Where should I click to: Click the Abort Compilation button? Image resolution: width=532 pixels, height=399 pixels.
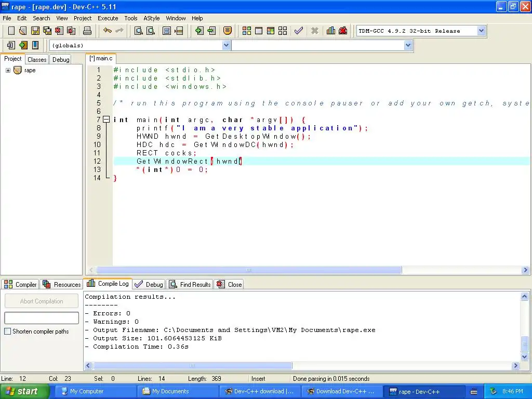pyautogui.click(x=42, y=301)
